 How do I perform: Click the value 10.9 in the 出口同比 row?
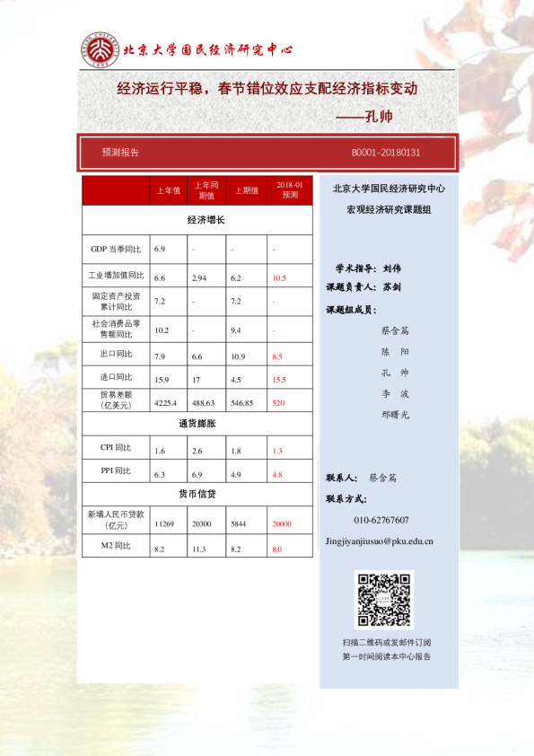238,356
